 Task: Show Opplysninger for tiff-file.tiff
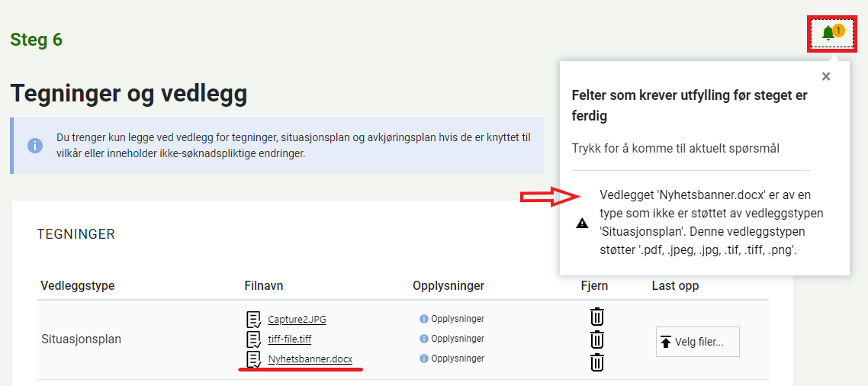pyautogui.click(x=452, y=339)
